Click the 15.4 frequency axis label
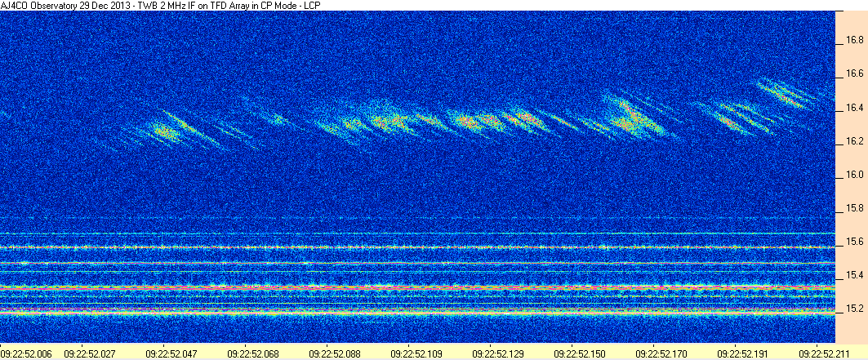 (x=854, y=275)
